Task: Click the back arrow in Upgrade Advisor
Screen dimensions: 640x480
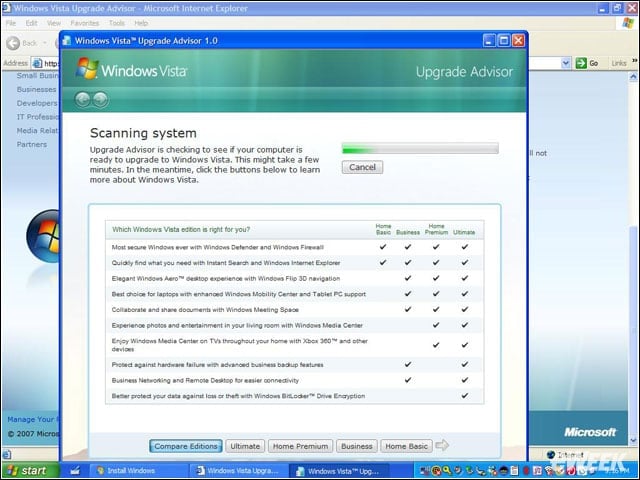Action: click(83, 99)
